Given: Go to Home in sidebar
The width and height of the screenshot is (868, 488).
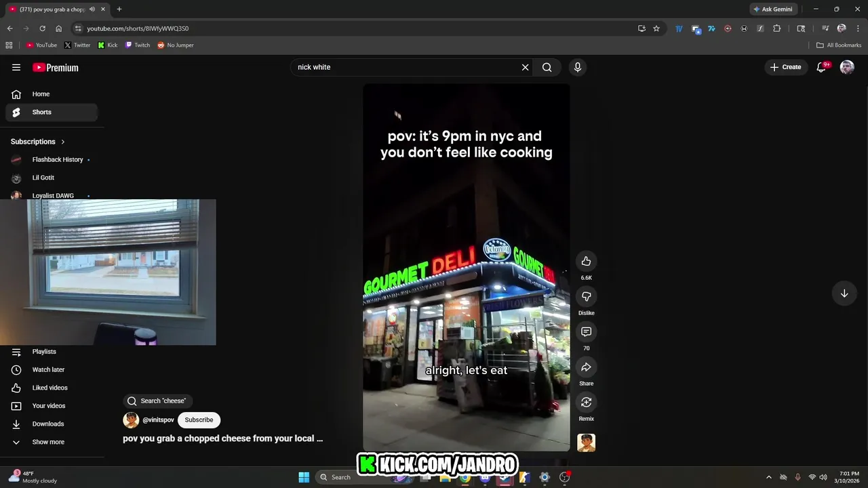Looking at the screenshot, I should click(x=52, y=94).
